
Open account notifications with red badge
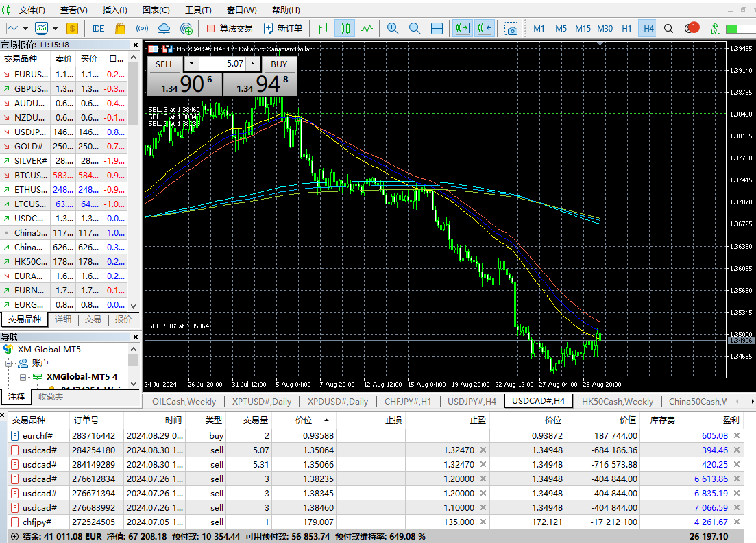(x=691, y=28)
